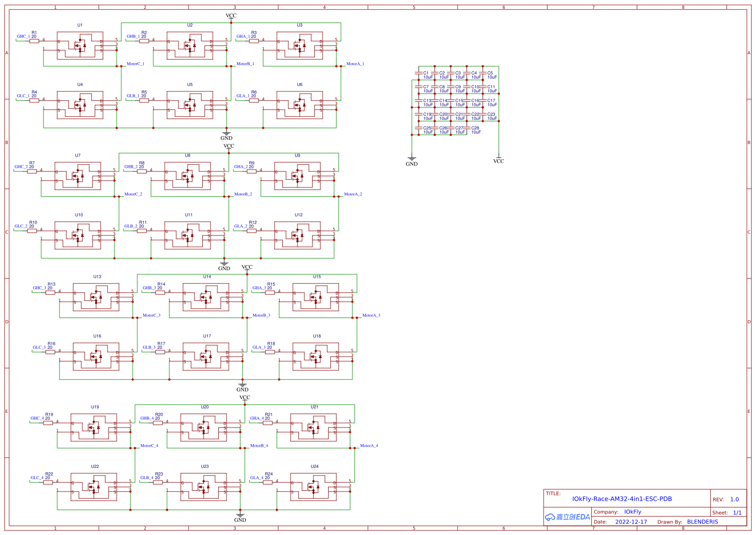Select resistor R1 labeled GHC_1
The height and width of the screenshot is (535, 756).
click(x=34, y=40)
